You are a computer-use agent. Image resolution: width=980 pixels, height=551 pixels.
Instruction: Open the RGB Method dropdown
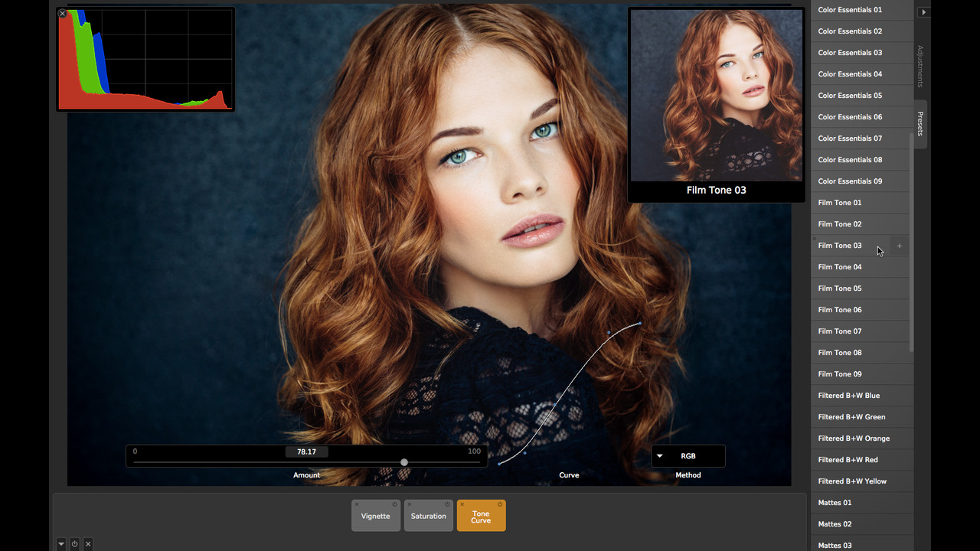coord(688,456)
